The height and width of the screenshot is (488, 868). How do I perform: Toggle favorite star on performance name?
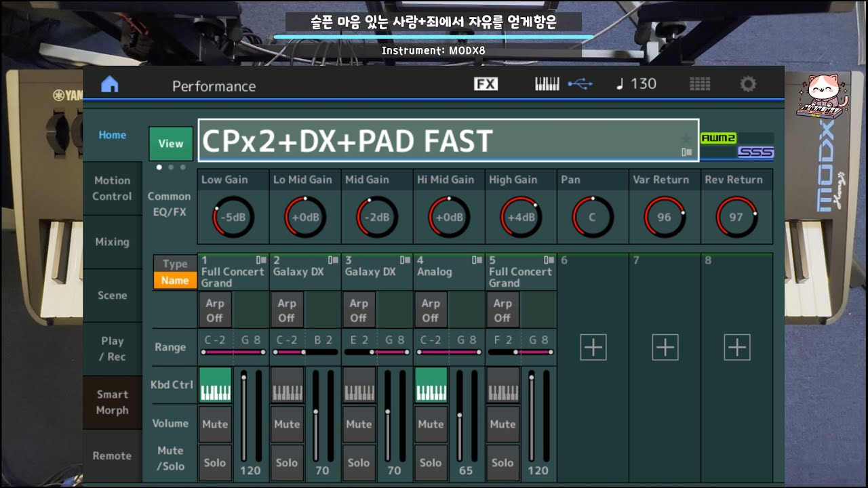point(686,138)
